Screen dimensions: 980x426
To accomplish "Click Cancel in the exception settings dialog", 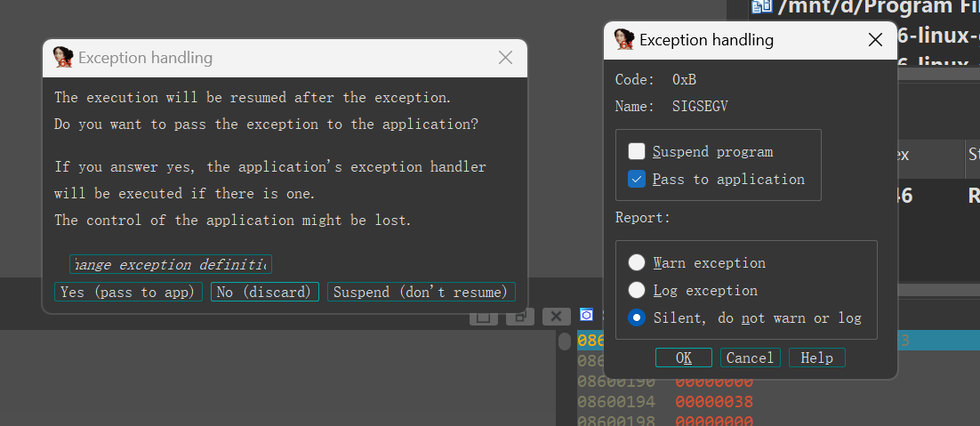I will coord(750,358).
